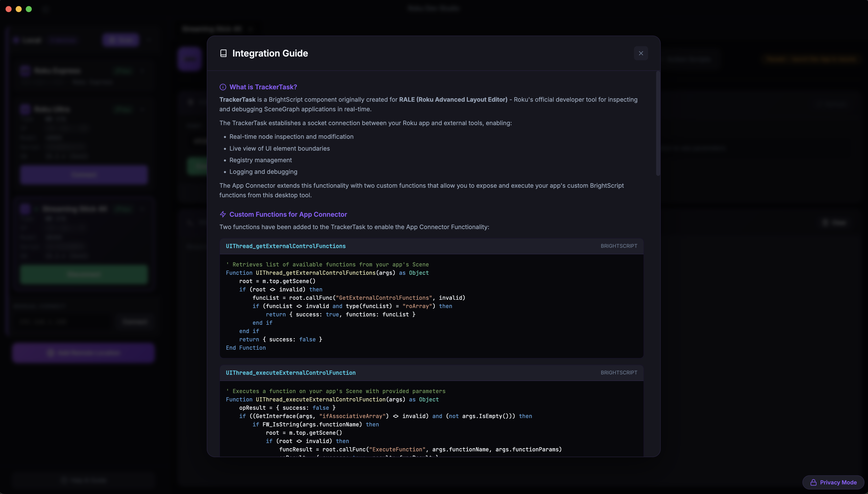Image resolution: width=868 pixels, height=494 pixels.
Task: Click the 'End Function' code line
Action: (245, 347)
